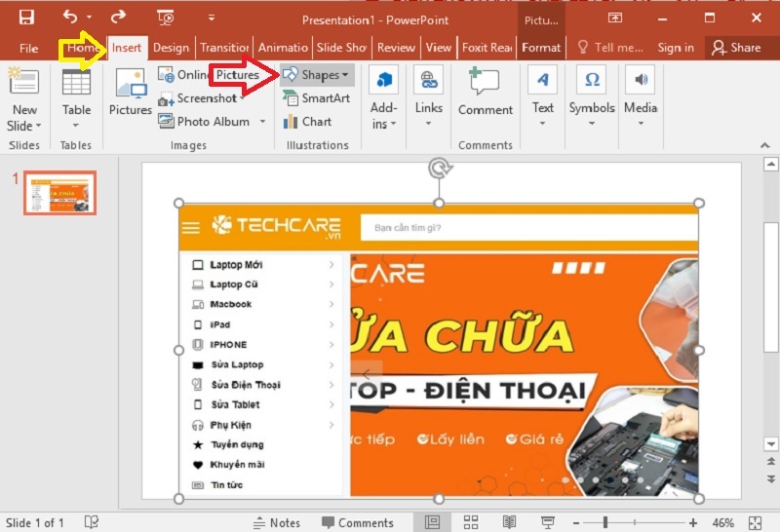Expand the Table dropdown arrow

pos(76,126)
